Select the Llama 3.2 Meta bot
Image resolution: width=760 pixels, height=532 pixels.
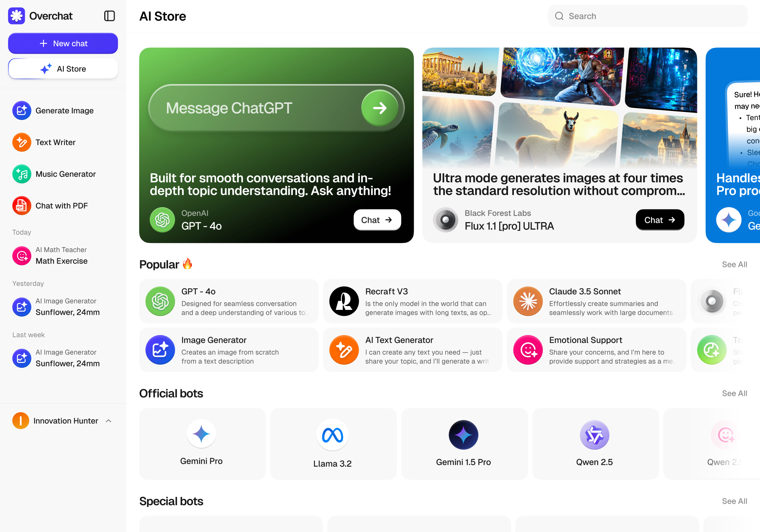click(333, 443)
